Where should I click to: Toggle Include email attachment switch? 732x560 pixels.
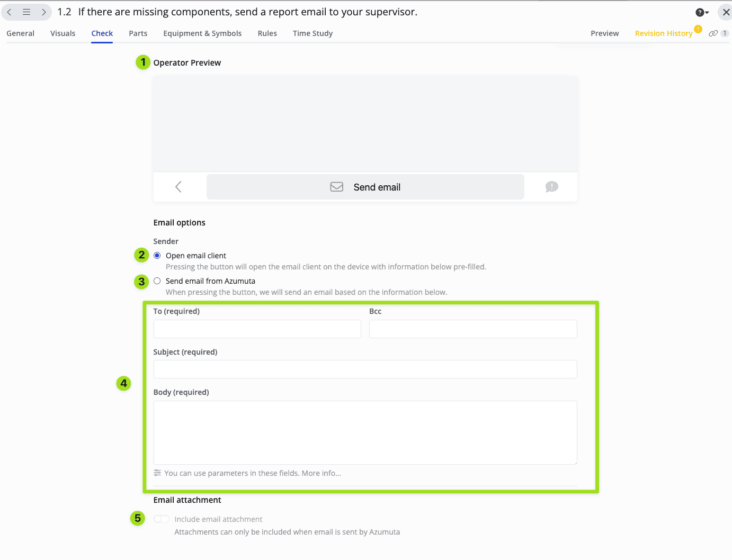[162, 519]
